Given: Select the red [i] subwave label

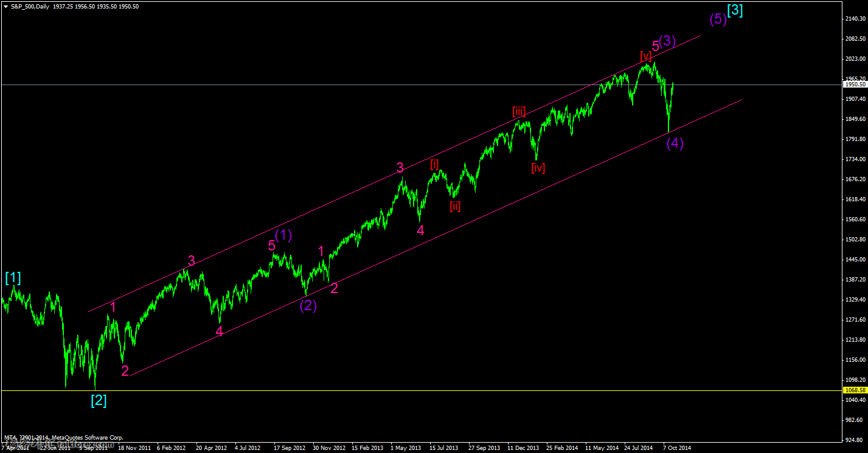Looking at the screenshot, I should 434,164.
